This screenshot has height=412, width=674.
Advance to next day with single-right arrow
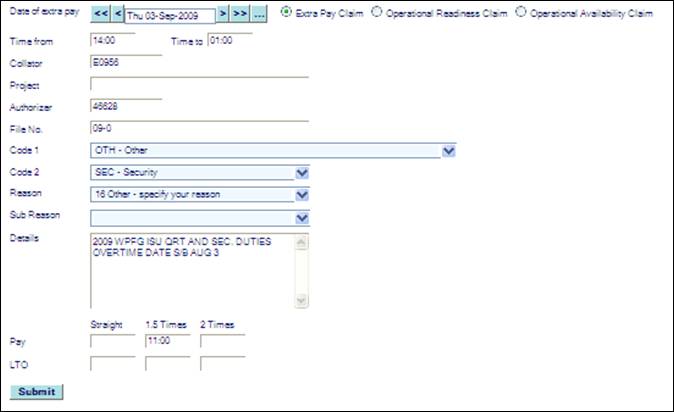coord(223,15)
